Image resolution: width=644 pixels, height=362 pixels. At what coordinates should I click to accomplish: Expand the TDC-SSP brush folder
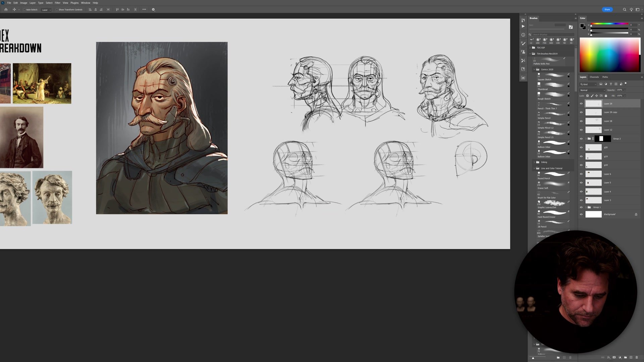point(530,48)
